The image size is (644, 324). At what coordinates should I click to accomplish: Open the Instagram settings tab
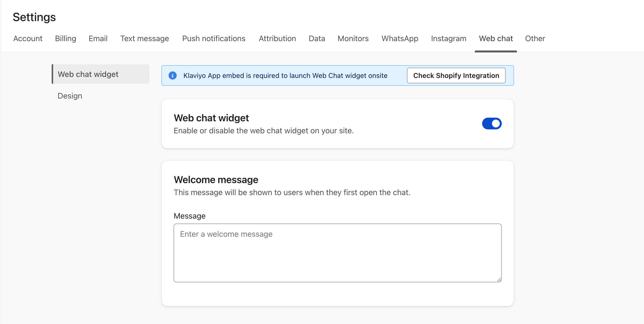pos(449,38)
